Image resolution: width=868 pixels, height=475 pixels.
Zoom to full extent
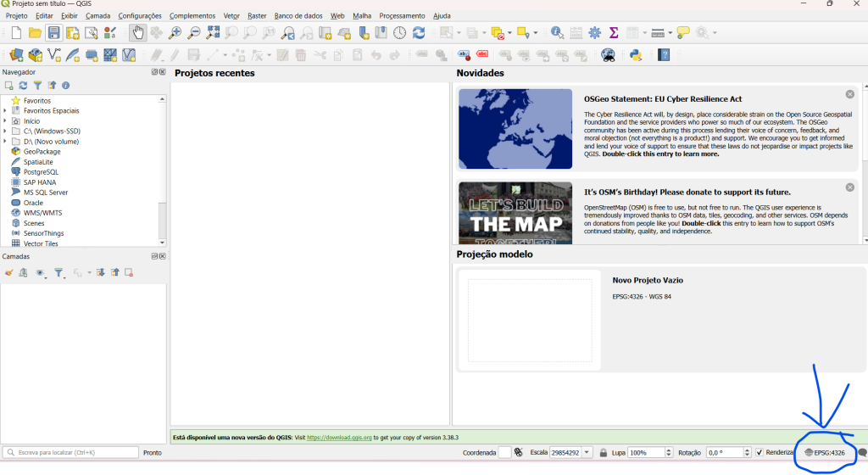click(x=213, y=33)
